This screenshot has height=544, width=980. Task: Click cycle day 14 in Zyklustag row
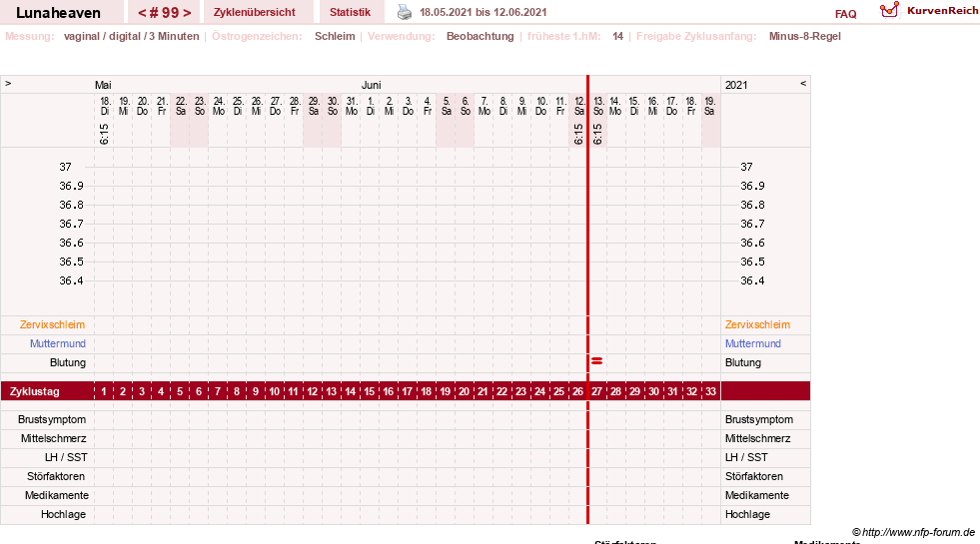pos(350,391)
